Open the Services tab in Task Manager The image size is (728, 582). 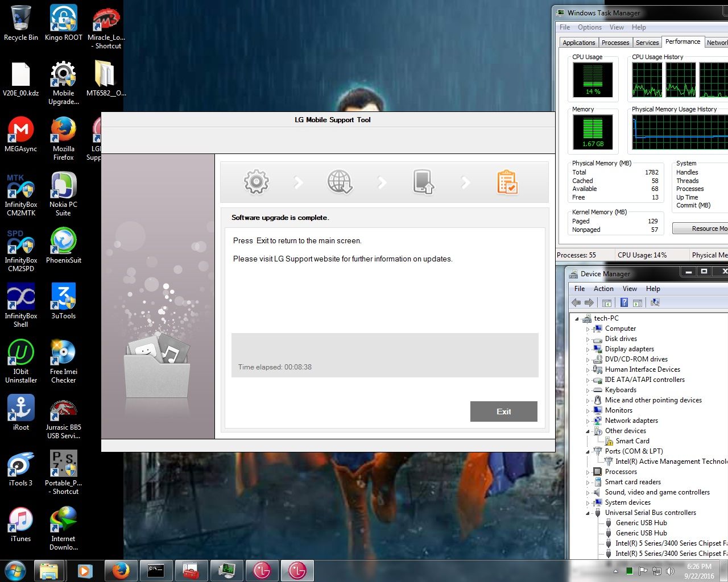click(x=647, y=43)
